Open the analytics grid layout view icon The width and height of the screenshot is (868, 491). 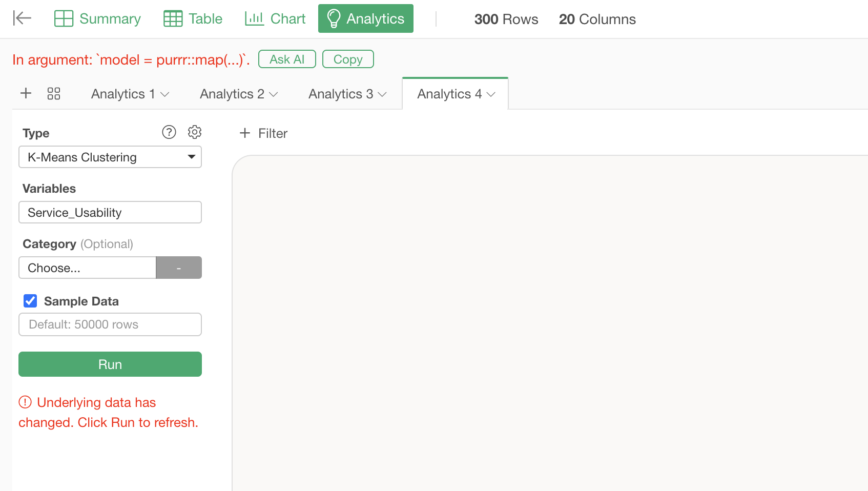(54, 93)
